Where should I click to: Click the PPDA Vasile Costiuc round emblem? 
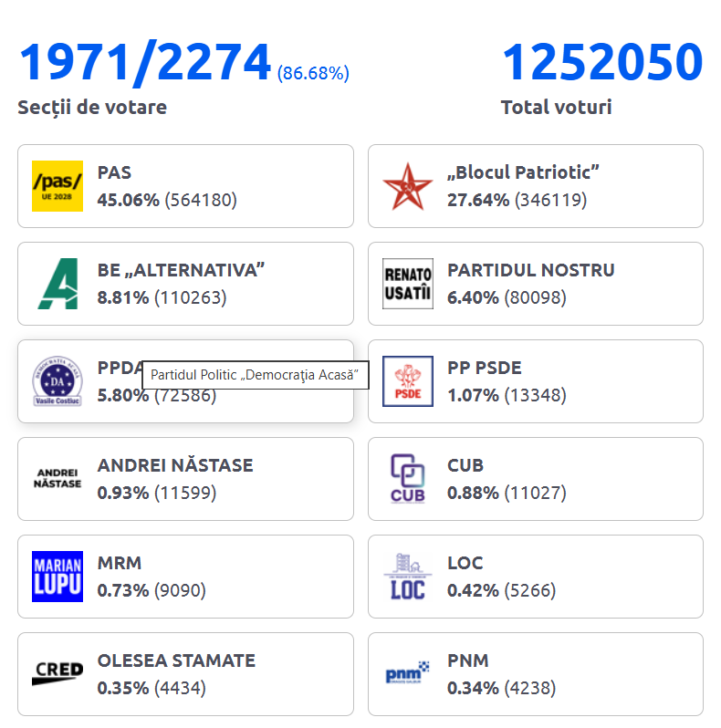coord(57,381)
